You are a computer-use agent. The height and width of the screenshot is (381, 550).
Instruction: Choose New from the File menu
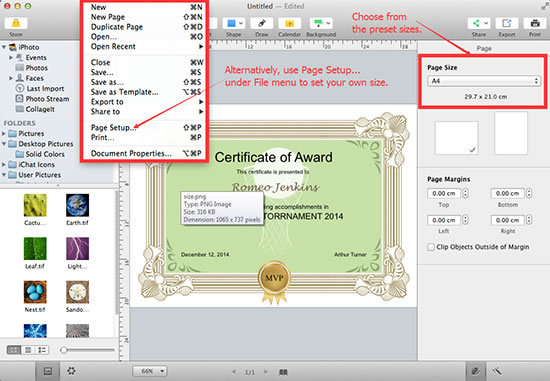pyautogui.click(x=145, y=7)
